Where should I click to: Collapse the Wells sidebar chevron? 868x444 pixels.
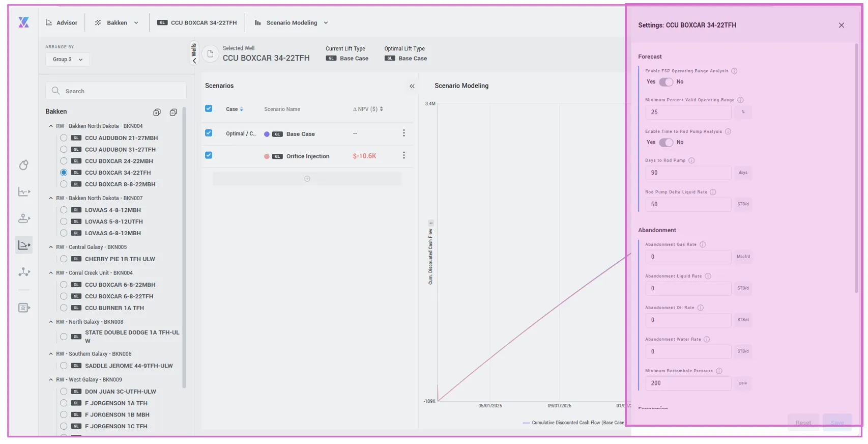click(194, 61)
